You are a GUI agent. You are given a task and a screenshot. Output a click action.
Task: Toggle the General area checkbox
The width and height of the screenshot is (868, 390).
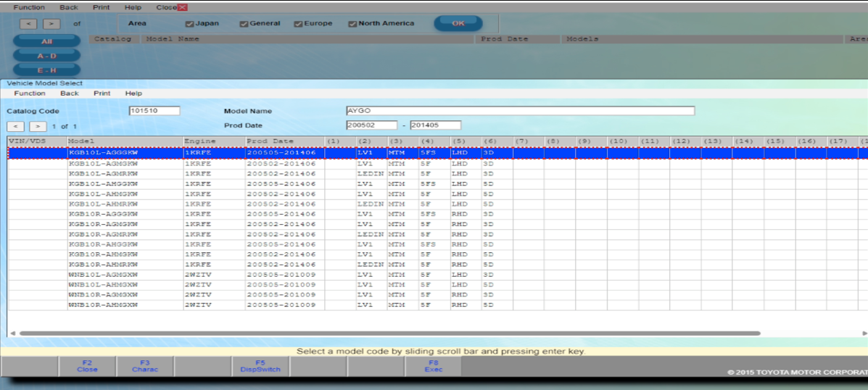pyautogui.click(x=244, y=24)
